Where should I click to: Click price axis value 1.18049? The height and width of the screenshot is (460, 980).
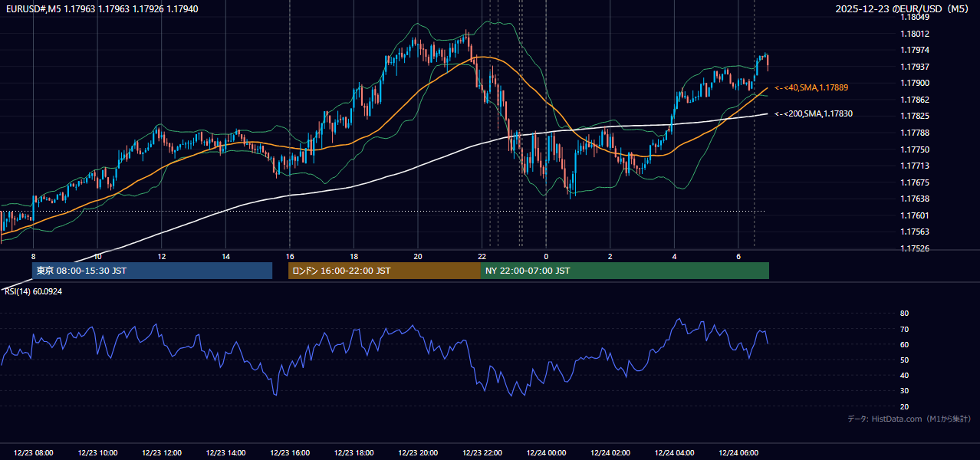[x=916, y=17]
